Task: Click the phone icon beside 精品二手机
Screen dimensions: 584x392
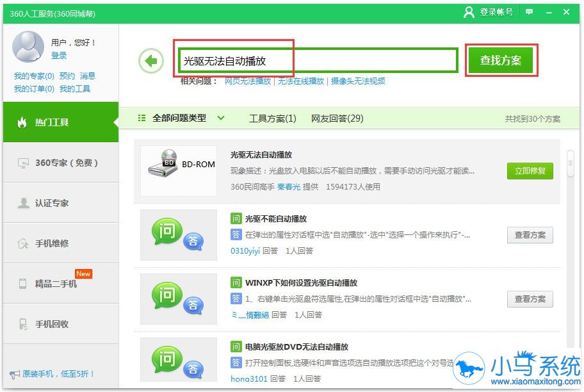Action: pyautogui.click(x=22, y=284)
